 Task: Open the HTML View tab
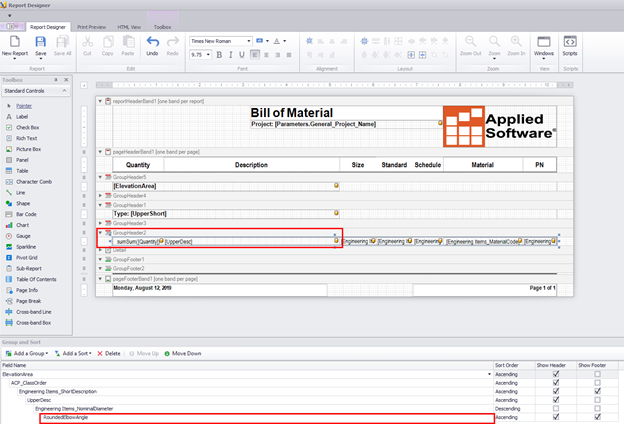click(128, 27)
